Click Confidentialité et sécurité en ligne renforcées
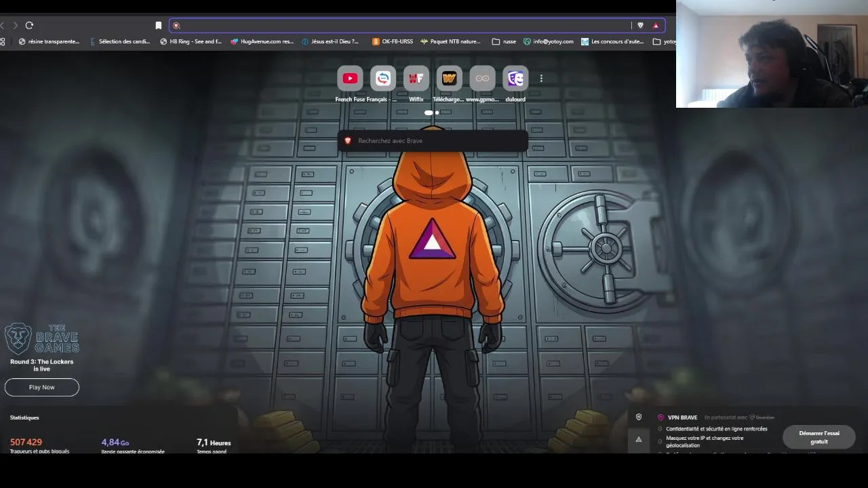 click(717, 429)
